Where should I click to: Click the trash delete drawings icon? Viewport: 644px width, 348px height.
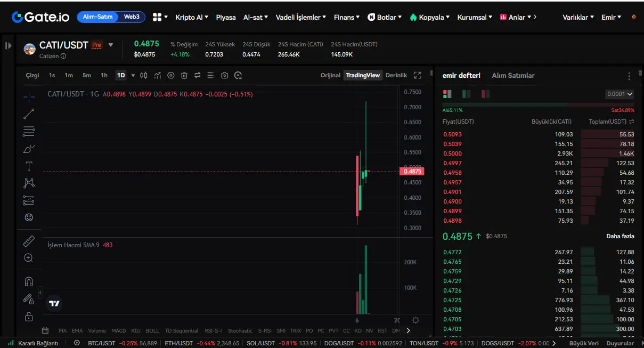click(x=184, y=75)
